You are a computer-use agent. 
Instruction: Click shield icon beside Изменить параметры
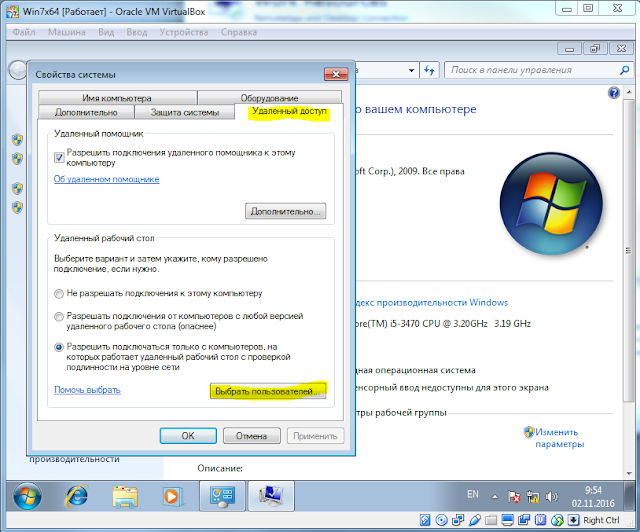[x=529, y=432]
